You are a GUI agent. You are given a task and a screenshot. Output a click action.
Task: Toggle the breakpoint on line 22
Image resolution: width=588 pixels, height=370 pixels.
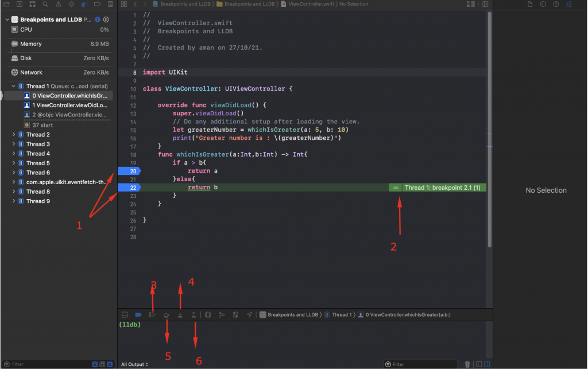pos(129,187)
